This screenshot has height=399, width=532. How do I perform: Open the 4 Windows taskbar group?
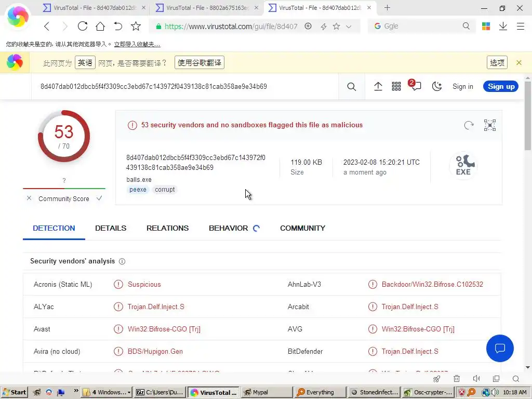pyautogui.click(x=107, y=392)
